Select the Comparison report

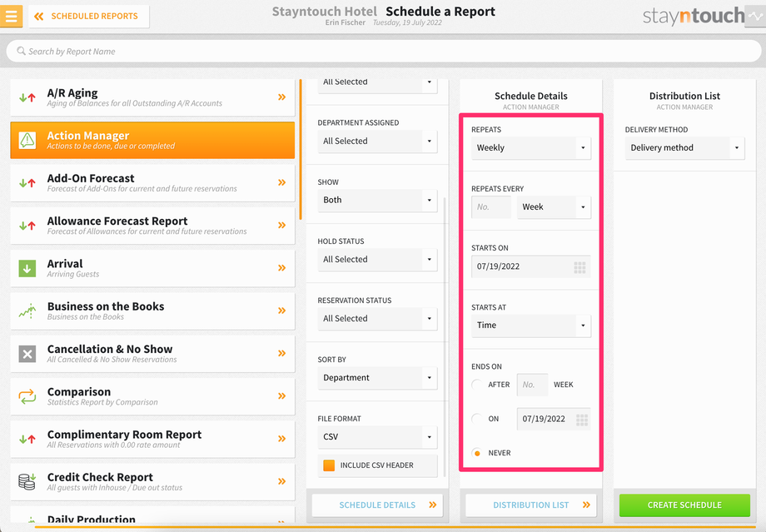(152, 396)
